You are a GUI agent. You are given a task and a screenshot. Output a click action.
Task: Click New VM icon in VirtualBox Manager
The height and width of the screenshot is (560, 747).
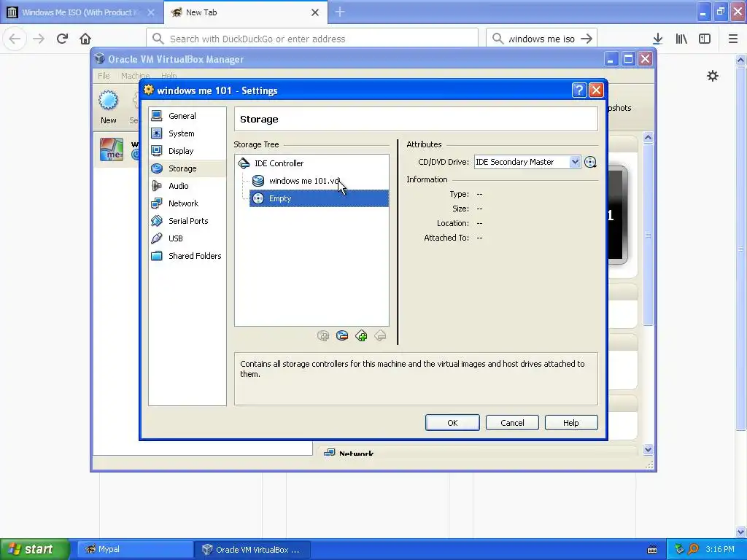[x=108, y=108]
